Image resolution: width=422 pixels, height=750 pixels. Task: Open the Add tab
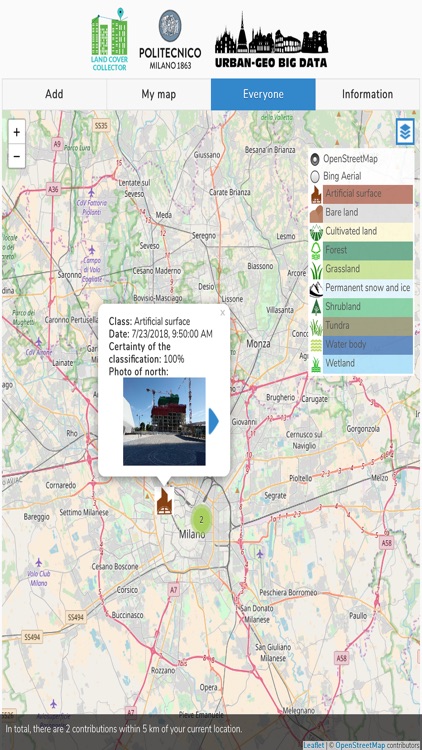(54, 94)
